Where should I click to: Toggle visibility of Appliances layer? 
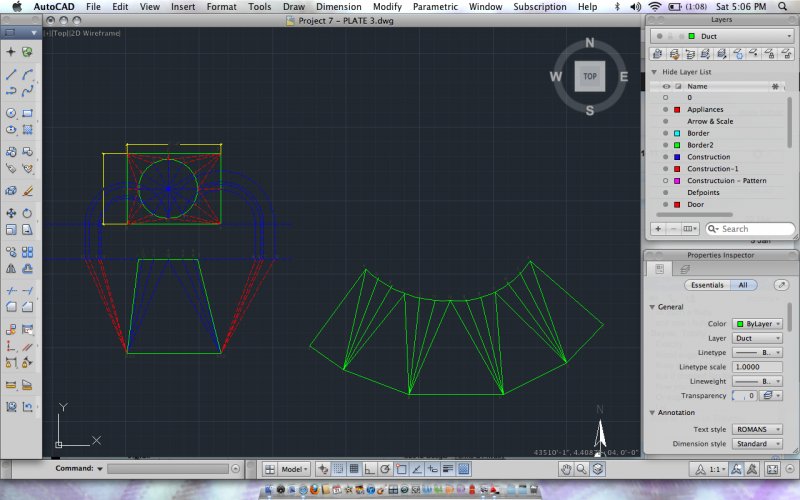[665, 110]
